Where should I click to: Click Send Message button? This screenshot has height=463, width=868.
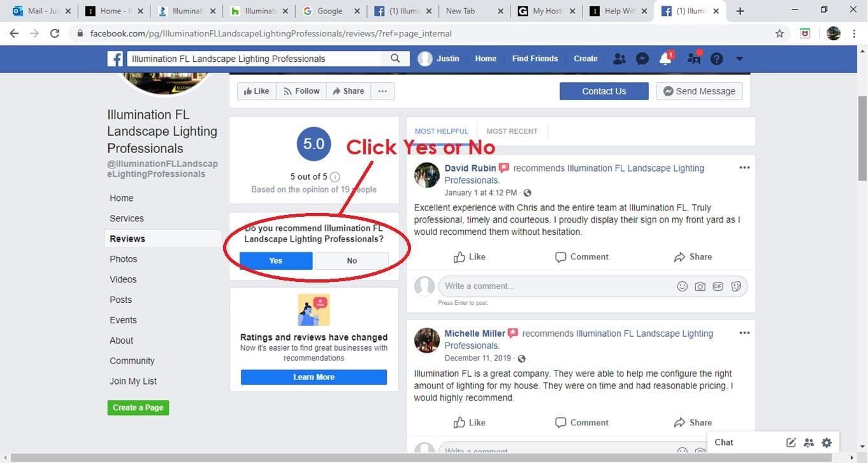(700, 91)
